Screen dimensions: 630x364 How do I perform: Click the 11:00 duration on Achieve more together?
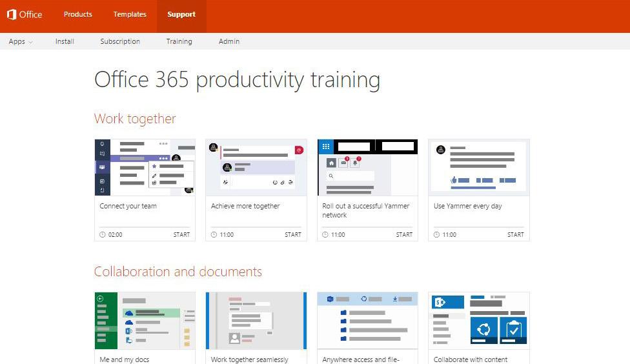227,235
